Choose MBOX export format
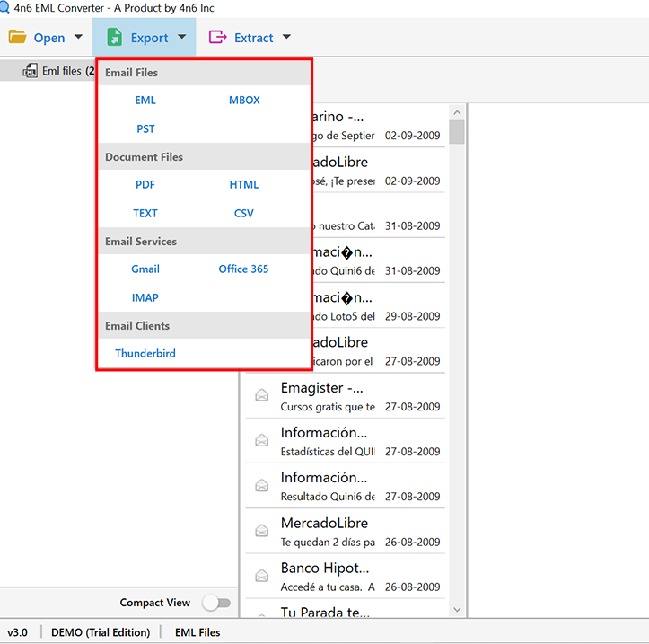 244,101
